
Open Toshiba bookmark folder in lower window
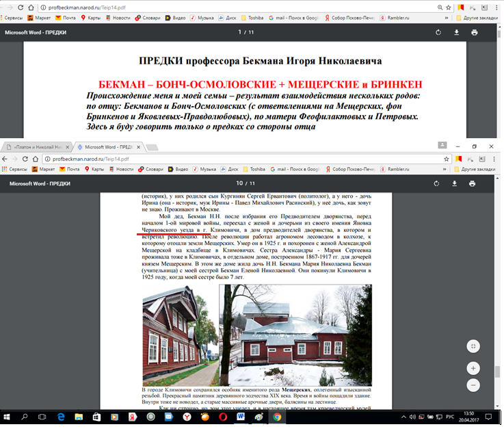(x=254, y=169)
